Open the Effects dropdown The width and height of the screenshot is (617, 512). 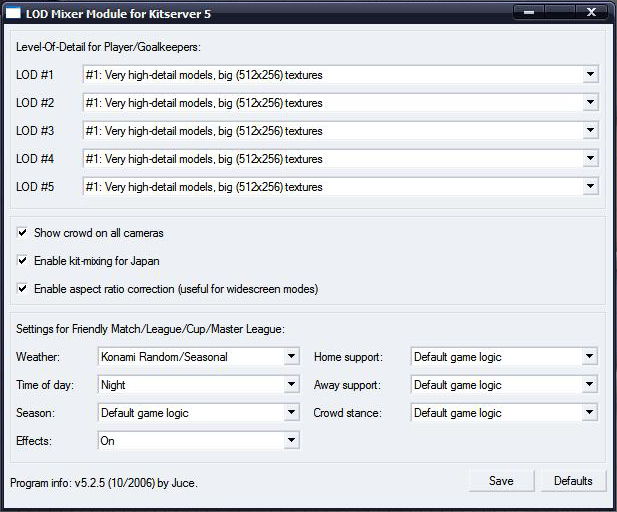(290, 441)
